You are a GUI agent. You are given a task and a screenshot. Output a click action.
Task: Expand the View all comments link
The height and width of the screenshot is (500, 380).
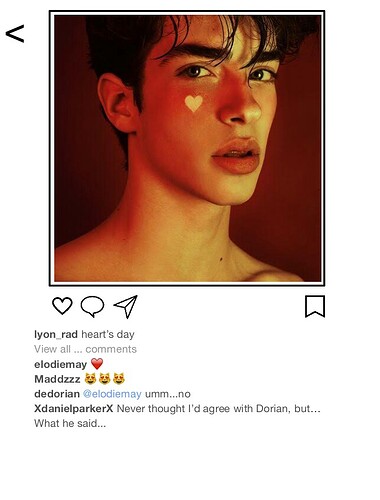85,349
